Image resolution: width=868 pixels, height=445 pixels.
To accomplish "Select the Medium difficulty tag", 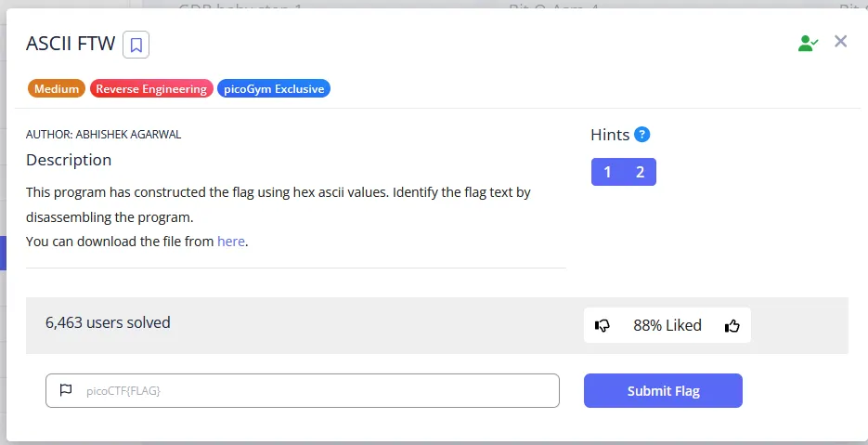I will click(x=57, y=89).
